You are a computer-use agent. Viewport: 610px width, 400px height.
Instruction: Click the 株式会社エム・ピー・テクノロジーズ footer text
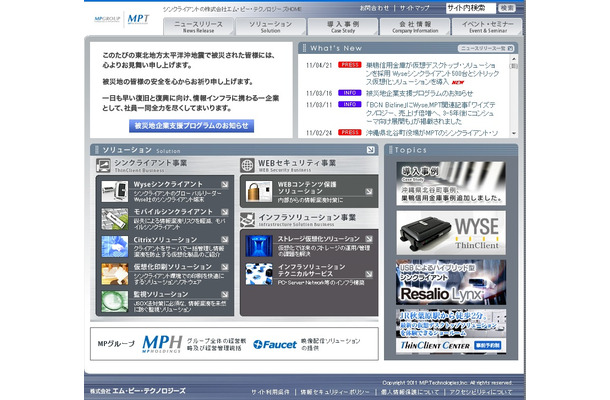[x=138, y=391]
